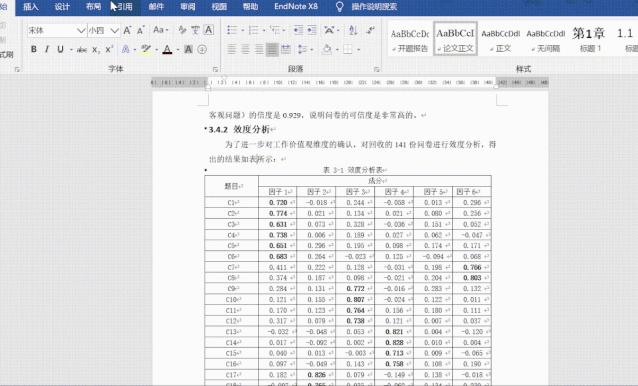Increase font size with grow icon
Image resolution: width=638 pixels, height=386 pixels.
tap(127, 30)
